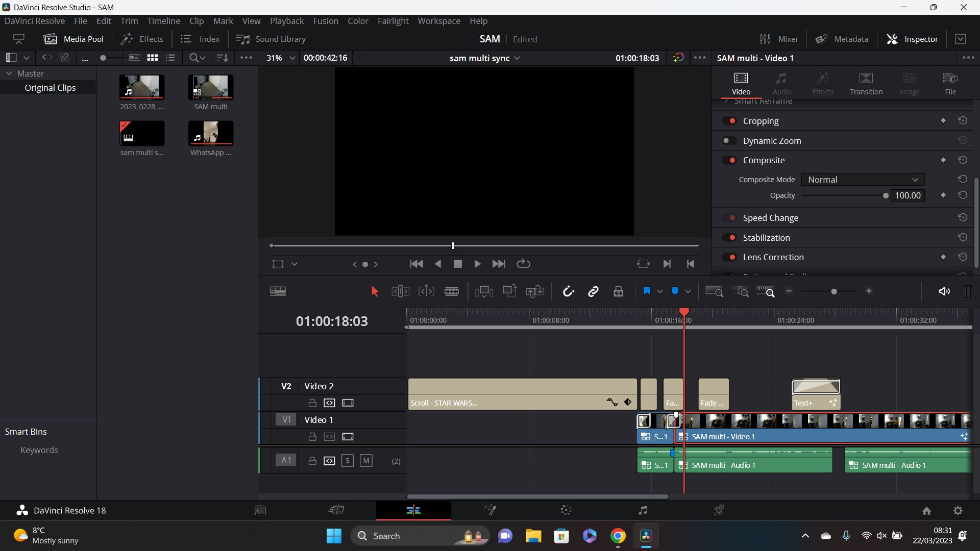Open viewer transform mode dropdown arrow
Screen dimensions: 980x551
click(x=295, y=264)
